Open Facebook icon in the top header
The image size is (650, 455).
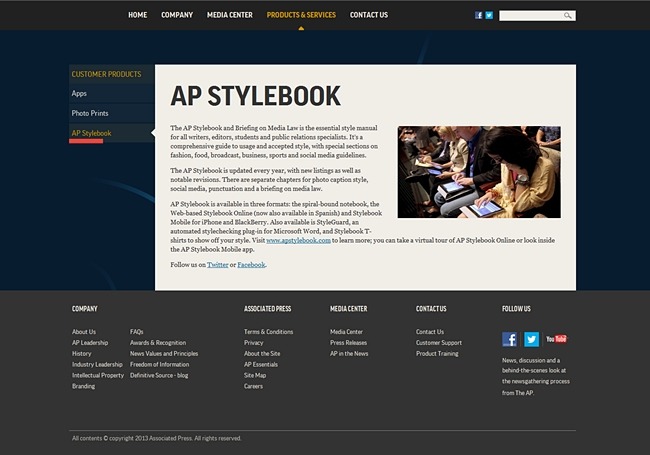[478, 15]
